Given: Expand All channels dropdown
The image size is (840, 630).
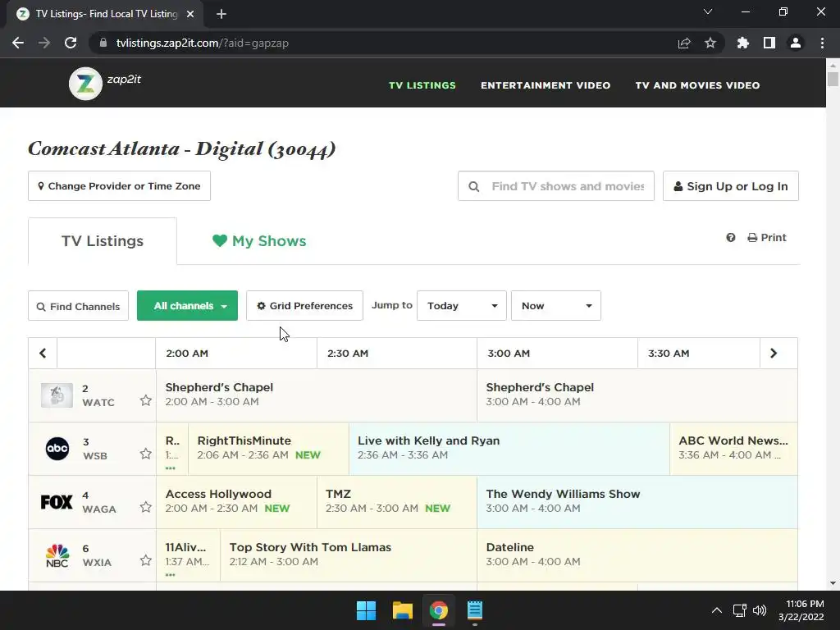Looking at the screenshot, I should [x=188, y=305].
